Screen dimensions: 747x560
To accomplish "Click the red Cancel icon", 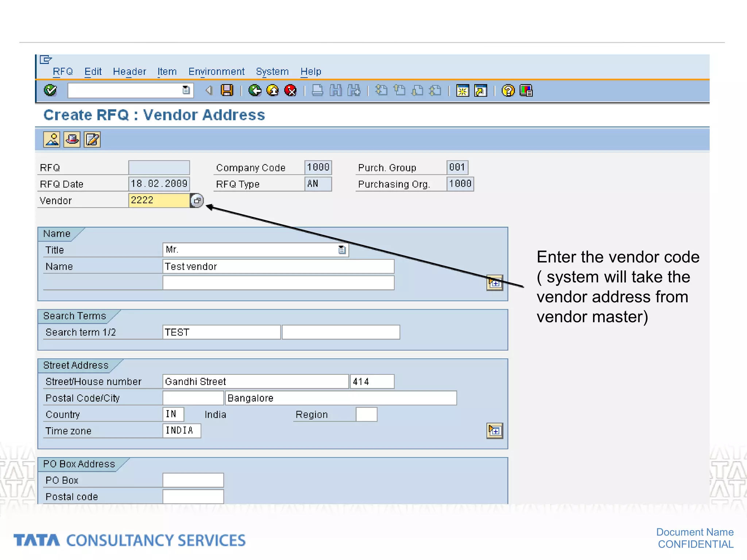I will pyautogui.click(x=290, y=90).
